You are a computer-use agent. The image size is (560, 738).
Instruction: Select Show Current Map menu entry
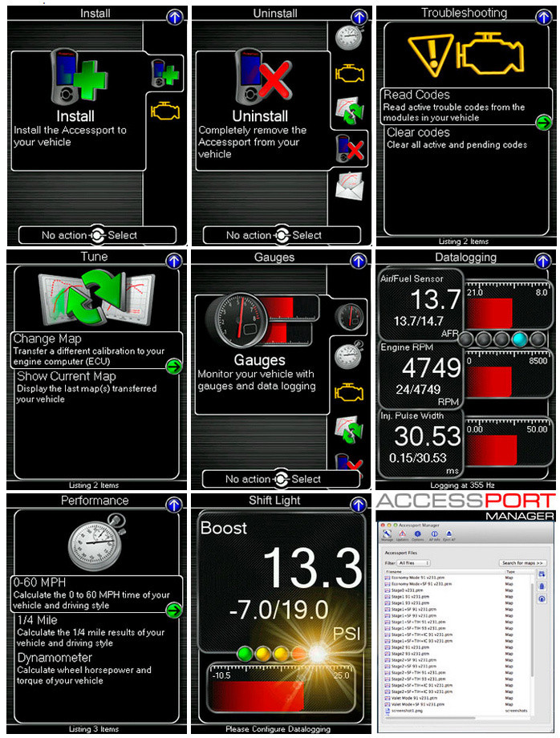click(x=96, y=387)
